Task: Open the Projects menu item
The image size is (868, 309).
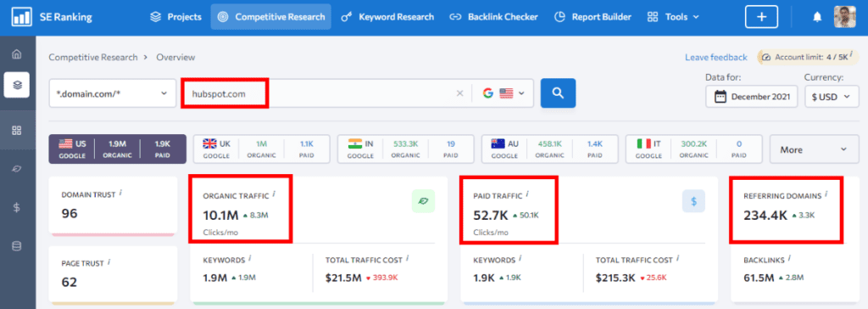Action: [x=176, y=17]
